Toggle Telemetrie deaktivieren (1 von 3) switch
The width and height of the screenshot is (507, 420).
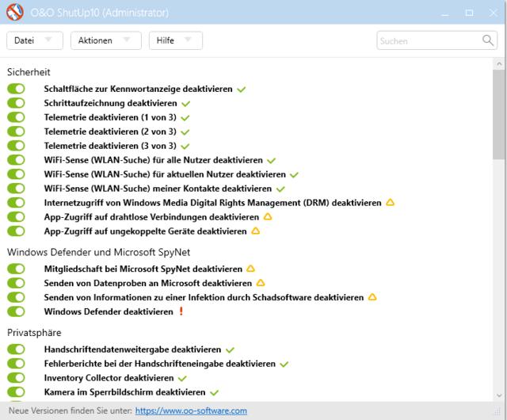16,117
